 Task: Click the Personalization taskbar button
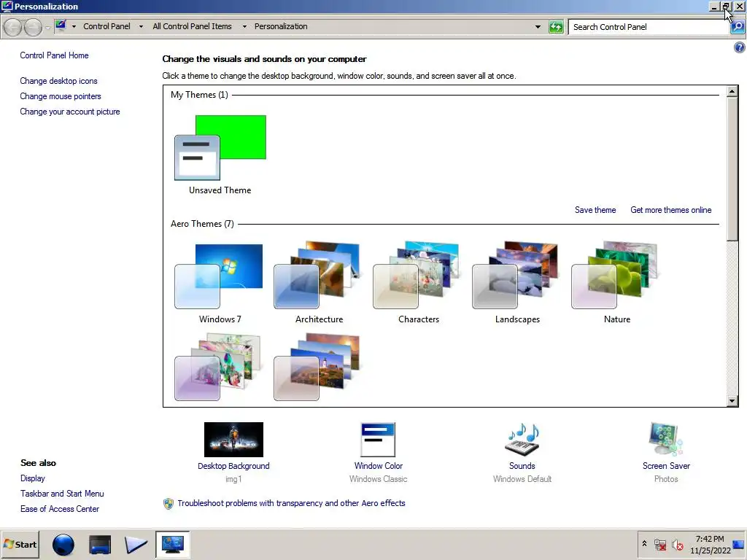(172, 544)
